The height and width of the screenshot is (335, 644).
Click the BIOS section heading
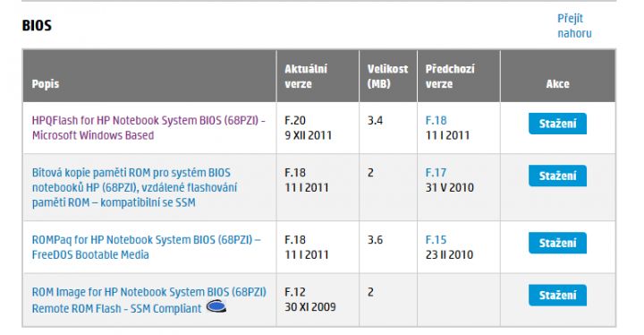pos(37,25)
